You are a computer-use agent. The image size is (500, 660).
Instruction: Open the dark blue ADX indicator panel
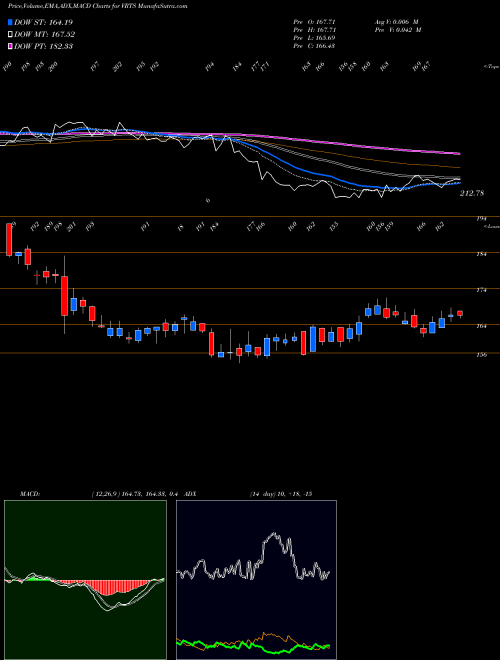256,580
